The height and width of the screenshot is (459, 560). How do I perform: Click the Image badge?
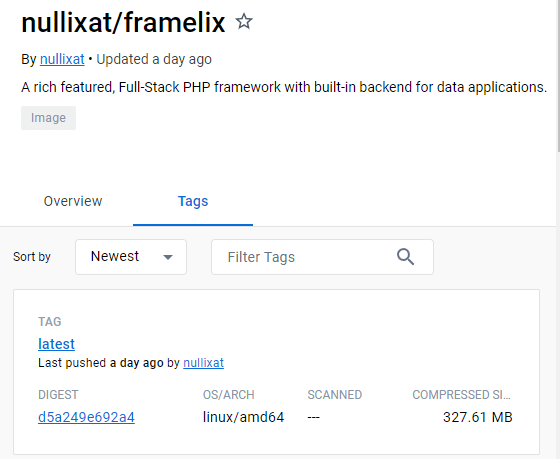[x=48, y=118]
